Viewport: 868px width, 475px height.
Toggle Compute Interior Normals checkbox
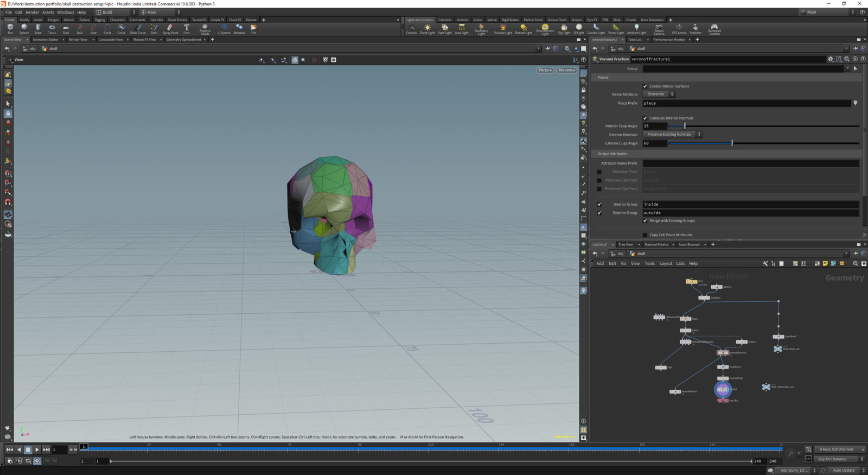pyautogui.click(x=645, y=118)
